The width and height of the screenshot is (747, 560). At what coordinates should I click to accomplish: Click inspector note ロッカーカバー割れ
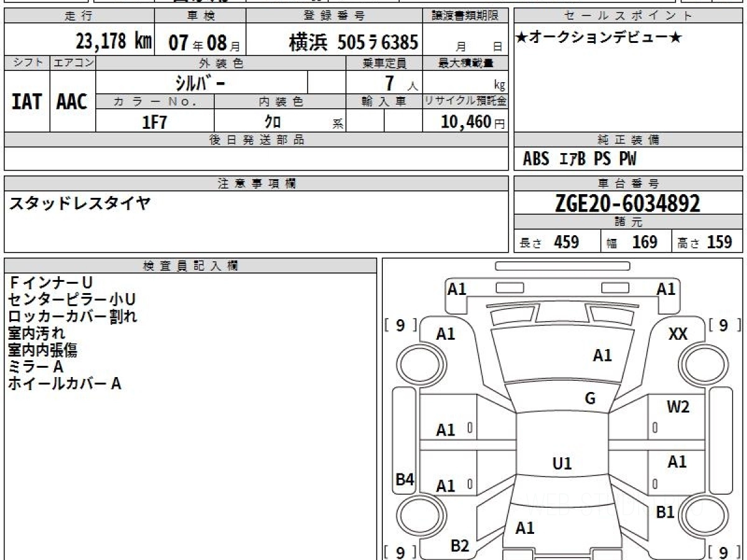pyautogui.click(x=72, y=316)
